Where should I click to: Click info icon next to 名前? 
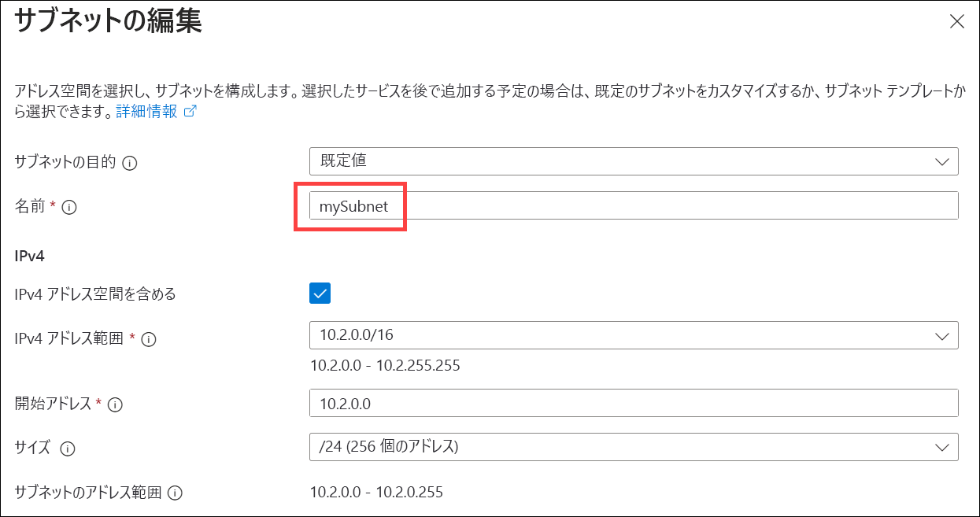pos(68,207)
